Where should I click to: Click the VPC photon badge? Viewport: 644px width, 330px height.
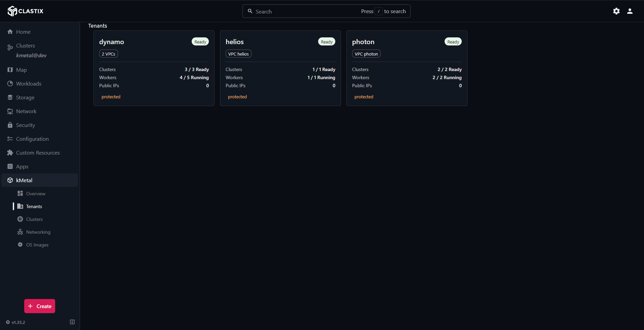pos(366,54)
